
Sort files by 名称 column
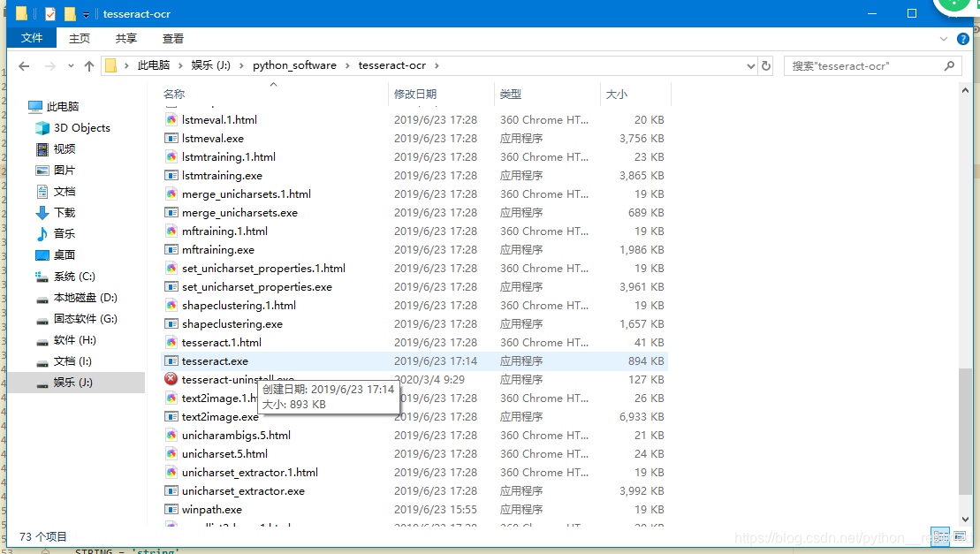click(x=174, y=95)
